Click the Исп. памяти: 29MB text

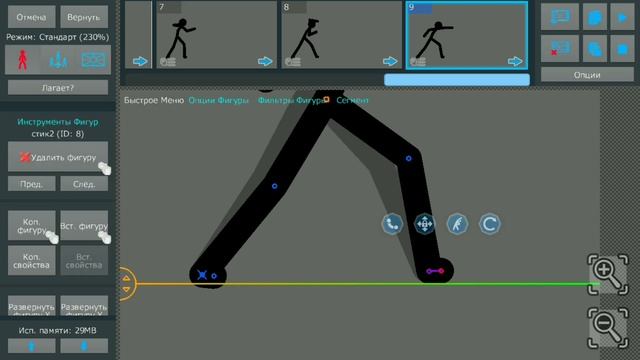click(58, 330)
